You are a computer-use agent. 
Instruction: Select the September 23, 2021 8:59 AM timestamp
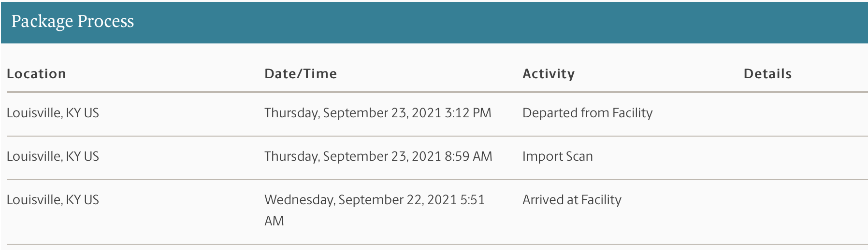pos(378,156)
